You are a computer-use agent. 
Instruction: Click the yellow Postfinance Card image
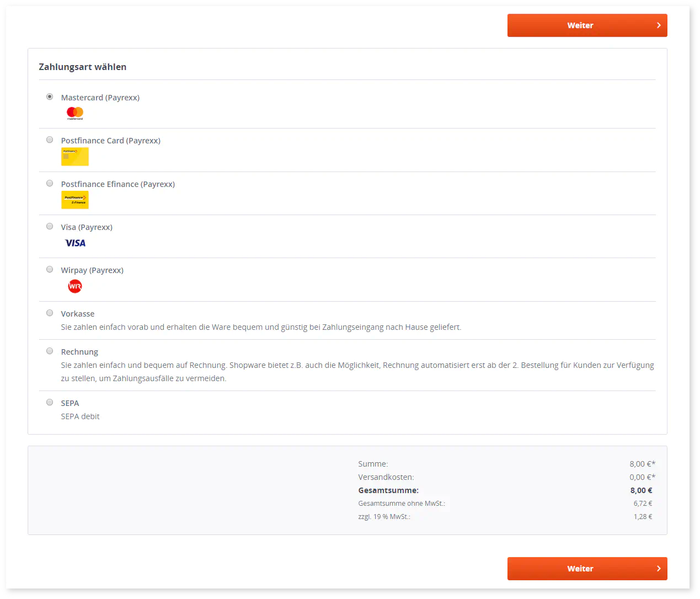click(75, 157)
